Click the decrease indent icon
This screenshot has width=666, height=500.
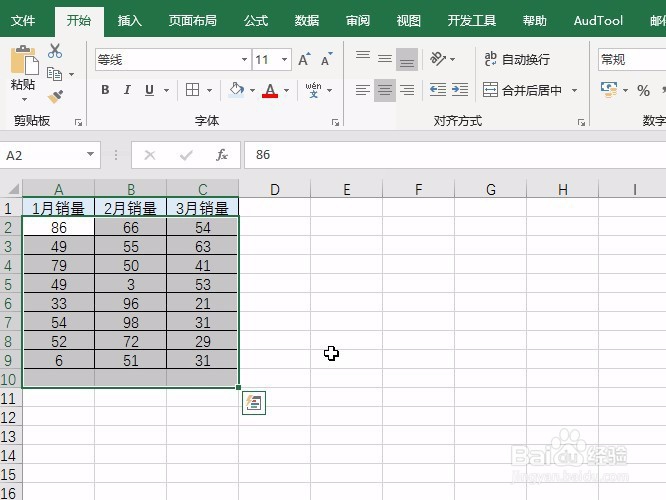click(437, 90)
